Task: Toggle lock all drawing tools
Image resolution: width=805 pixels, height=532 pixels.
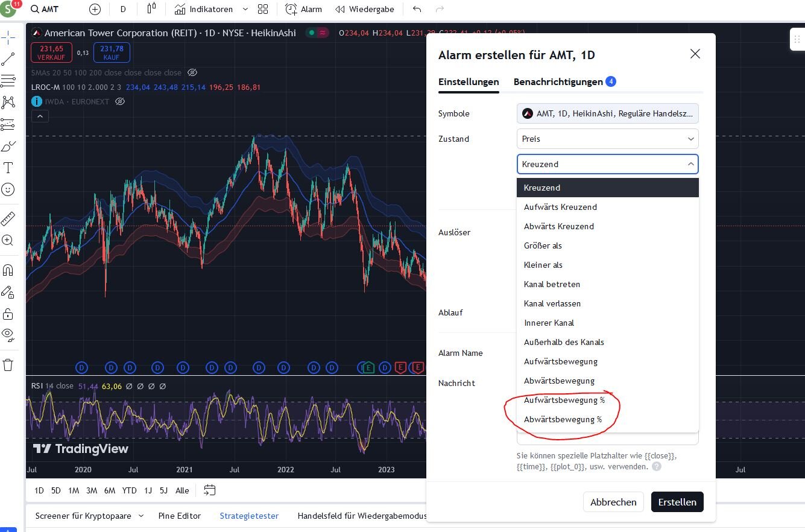Action: coord(8,314)
